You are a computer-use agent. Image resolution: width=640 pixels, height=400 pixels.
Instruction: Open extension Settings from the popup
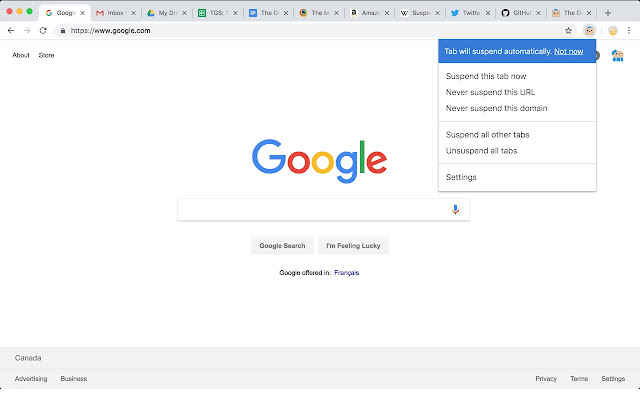click(461, 177)
